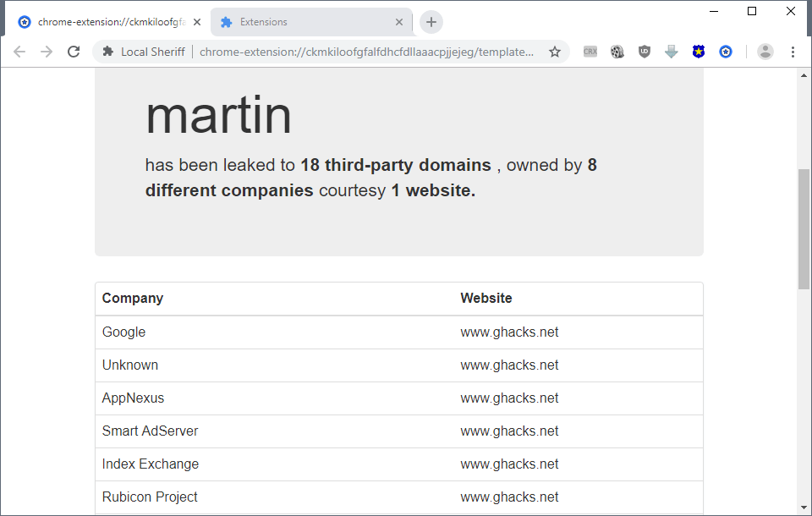This screenshot has width=812, height=516.
Task: Click the scrollbar down arrow
Action: click(x=804, y=508)
